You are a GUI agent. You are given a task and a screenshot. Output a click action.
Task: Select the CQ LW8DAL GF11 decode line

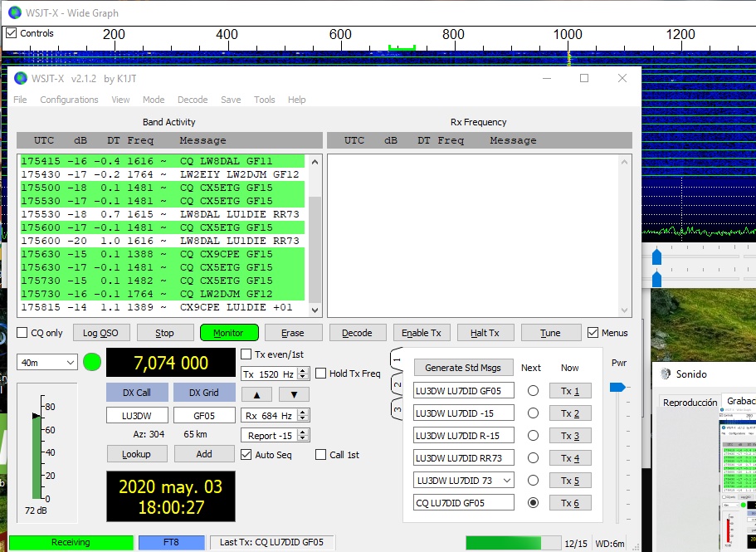click(163, 161)
